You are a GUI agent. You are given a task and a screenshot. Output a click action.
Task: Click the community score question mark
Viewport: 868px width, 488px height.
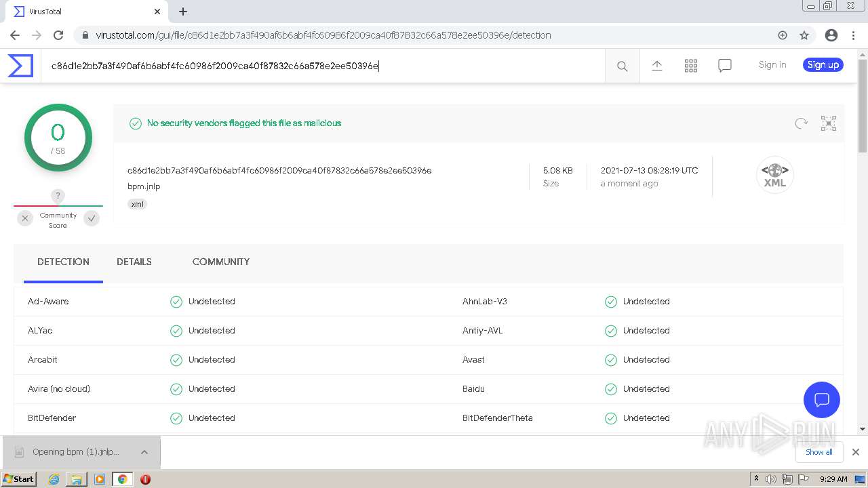pos(58,196)
